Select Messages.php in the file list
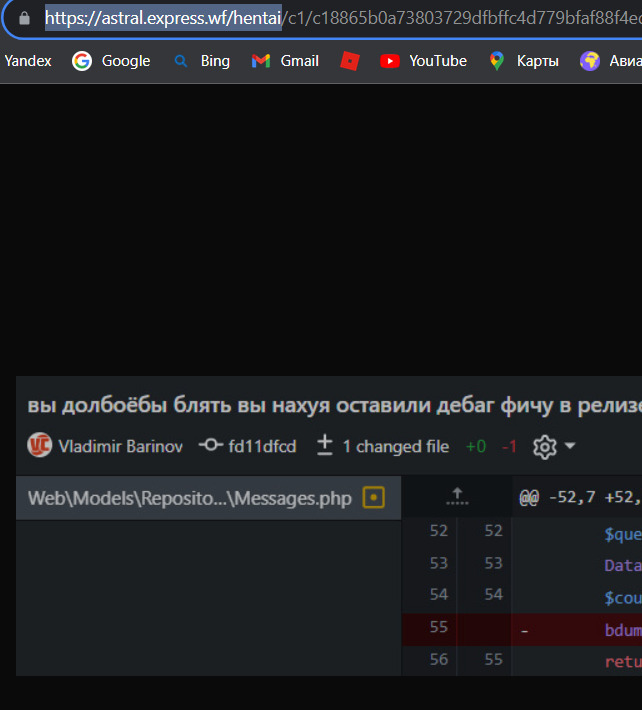 tap(208, 498)
